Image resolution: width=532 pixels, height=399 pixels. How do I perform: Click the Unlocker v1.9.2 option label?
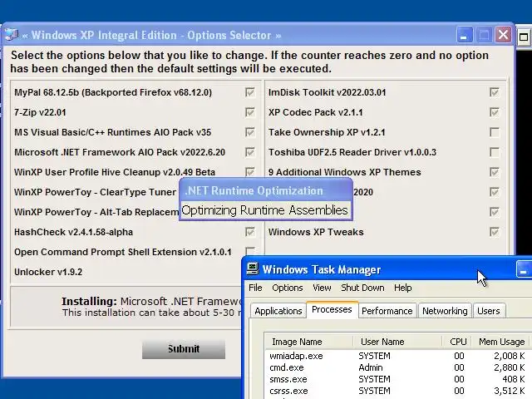coord(48,272)
